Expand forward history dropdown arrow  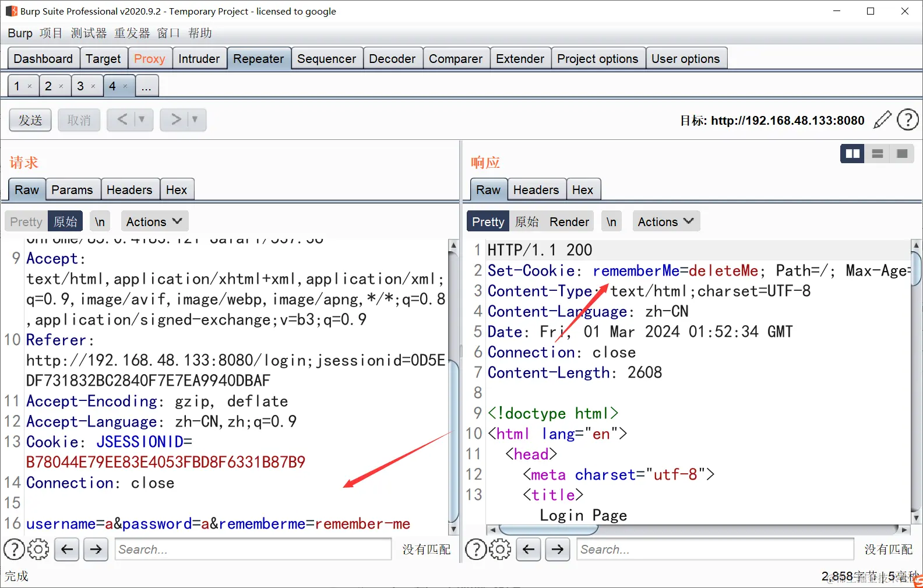[x=195, y=119]
